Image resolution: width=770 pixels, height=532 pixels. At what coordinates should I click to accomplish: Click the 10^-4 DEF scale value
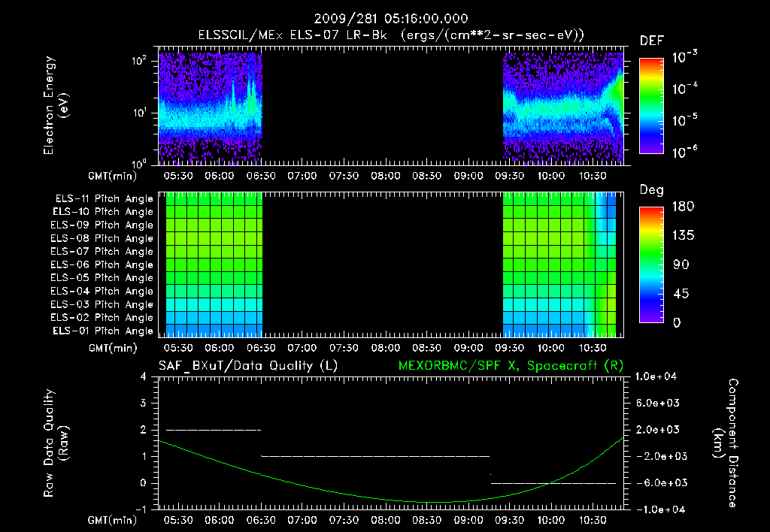coord(684,89)
